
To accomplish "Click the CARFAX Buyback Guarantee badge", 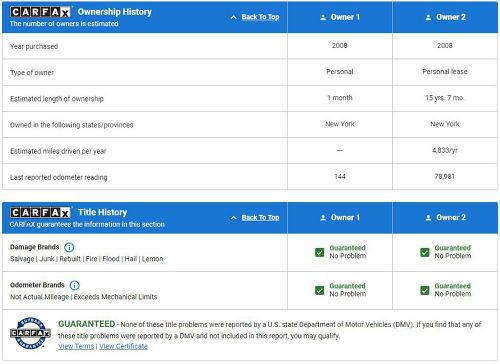I will click(30, 333).
